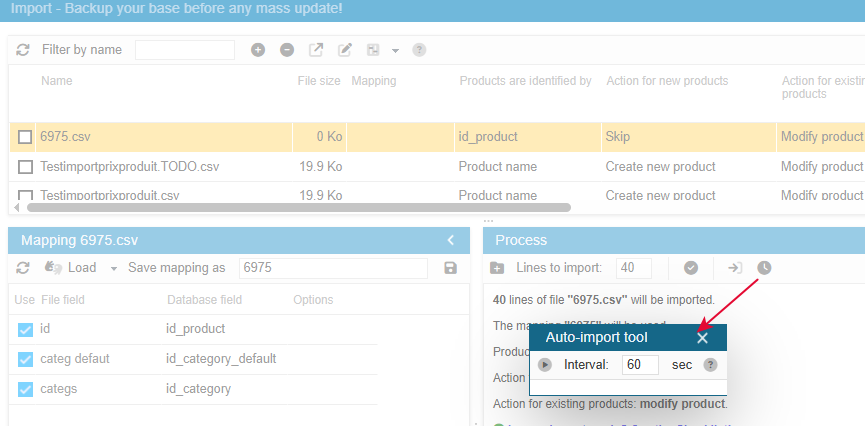The image size is (865, 426).
Task: Click the Lines to import field
Action: pyautogui.click(x=634, y=268)
